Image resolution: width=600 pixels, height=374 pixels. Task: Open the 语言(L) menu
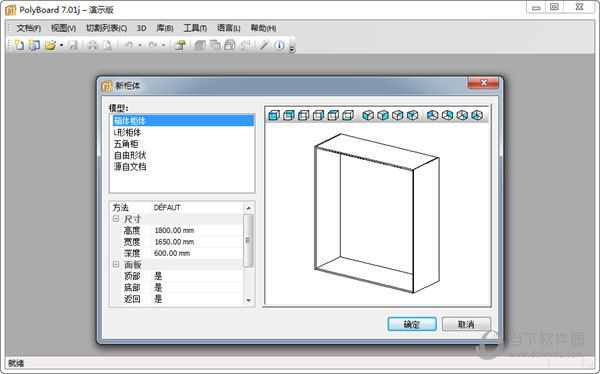[228, 28]
